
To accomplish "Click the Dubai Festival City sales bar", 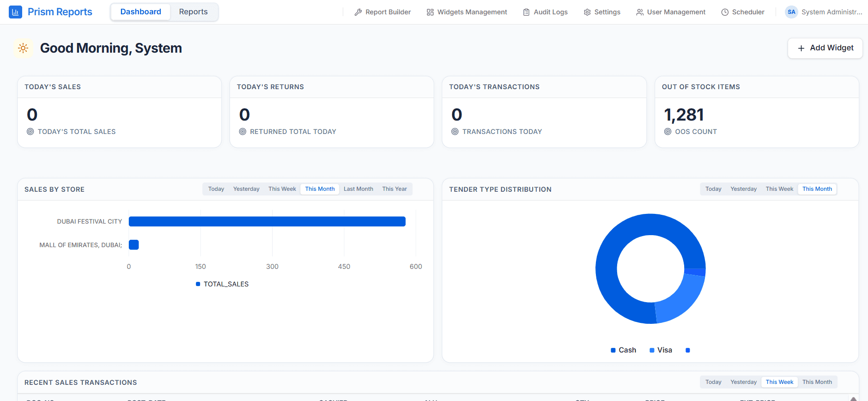I will (x=267, y=221).
